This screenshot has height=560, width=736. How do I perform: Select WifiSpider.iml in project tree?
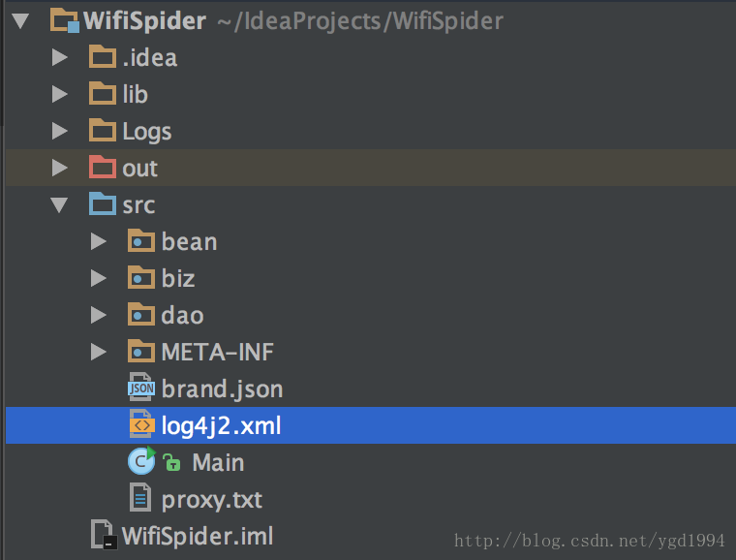pos(198,536)
